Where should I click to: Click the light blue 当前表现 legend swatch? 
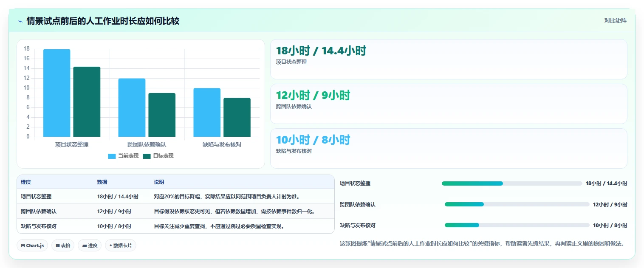pyautogui.click(x=112, y=156)
